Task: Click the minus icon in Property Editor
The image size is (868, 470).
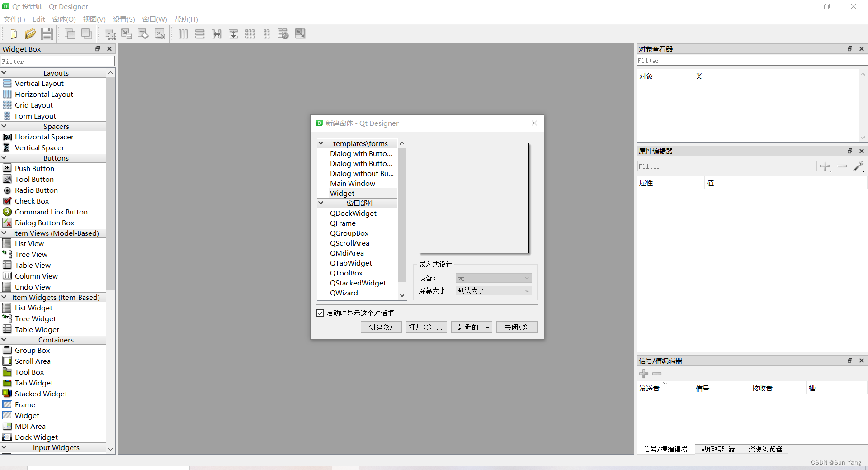Action: (842, 166)
